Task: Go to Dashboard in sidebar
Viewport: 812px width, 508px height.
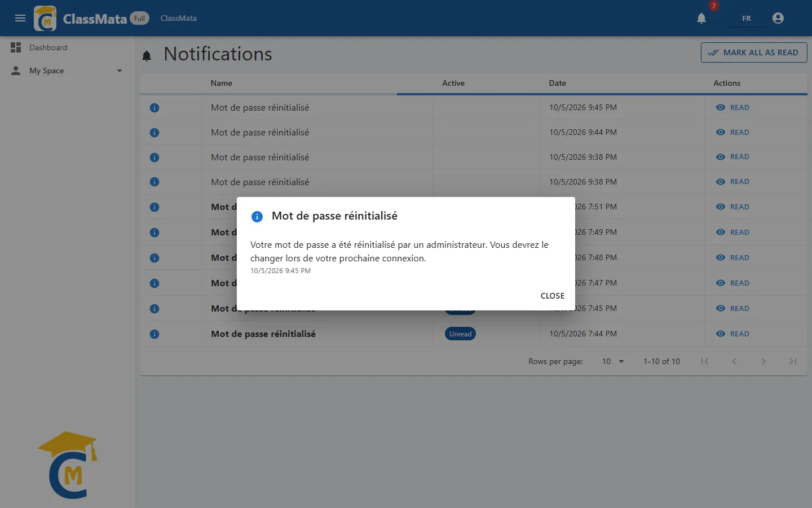Action: [68, 47]
